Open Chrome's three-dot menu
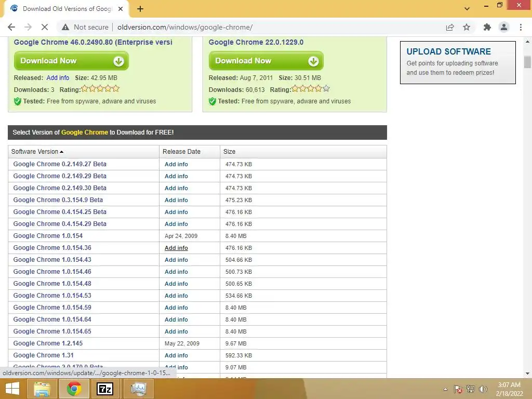The width and height of the screenshot is (532, 399). click(x=521, y=27)
